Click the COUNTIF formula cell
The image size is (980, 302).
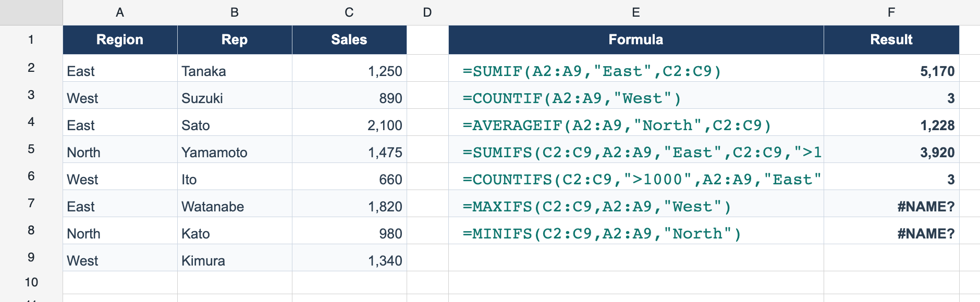(x=636, y=95)
